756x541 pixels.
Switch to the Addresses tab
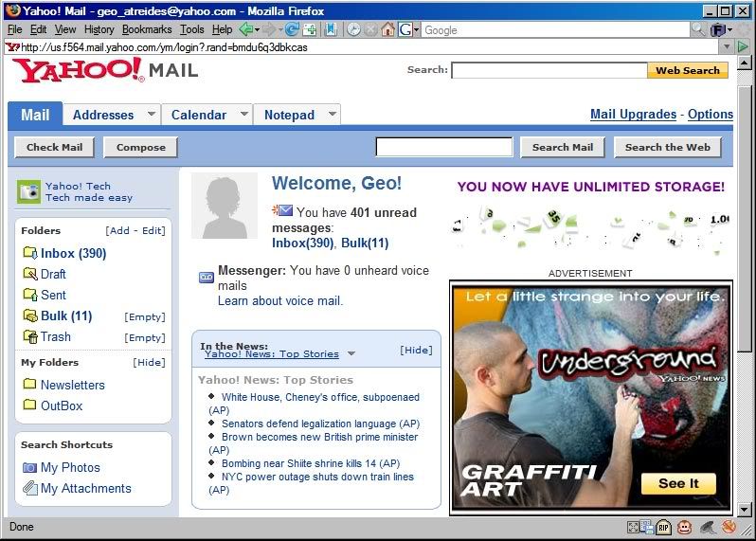tap(103, 115)
